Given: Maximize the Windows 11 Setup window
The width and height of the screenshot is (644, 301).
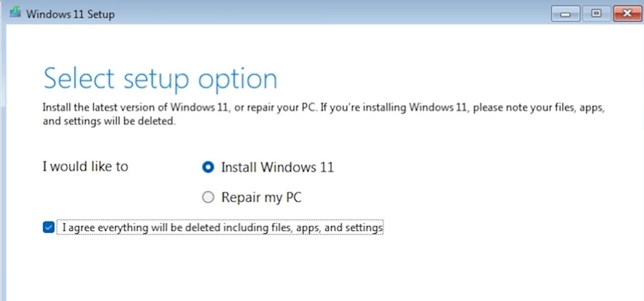Looking at the screenshot, I should click(x=596, y=14).
